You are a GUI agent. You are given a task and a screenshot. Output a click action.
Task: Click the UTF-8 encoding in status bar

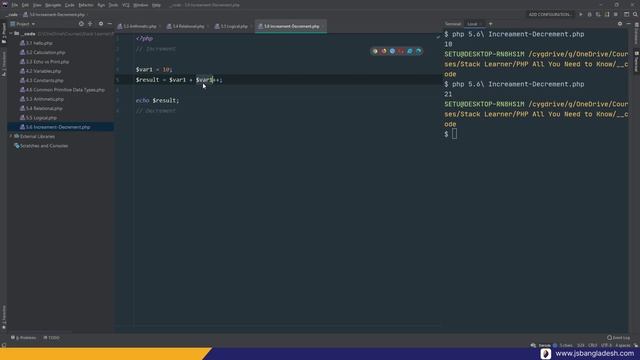(x=606, y=345)
